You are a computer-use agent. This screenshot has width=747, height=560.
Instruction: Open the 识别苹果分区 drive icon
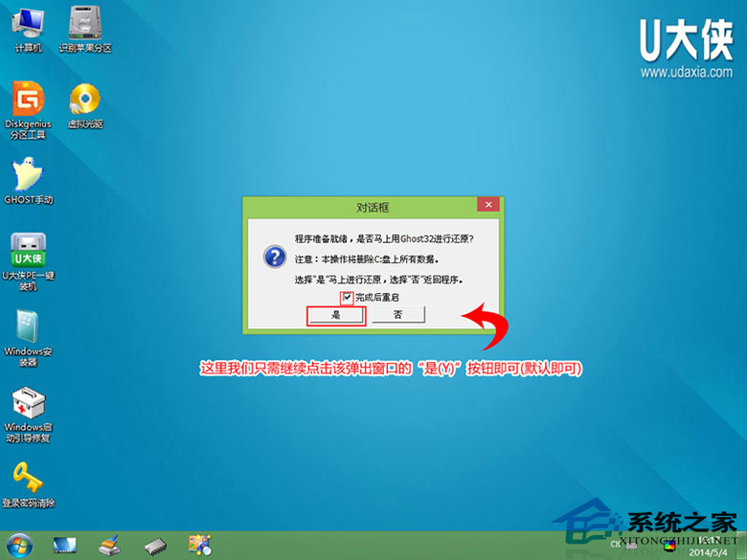(85, 28)
